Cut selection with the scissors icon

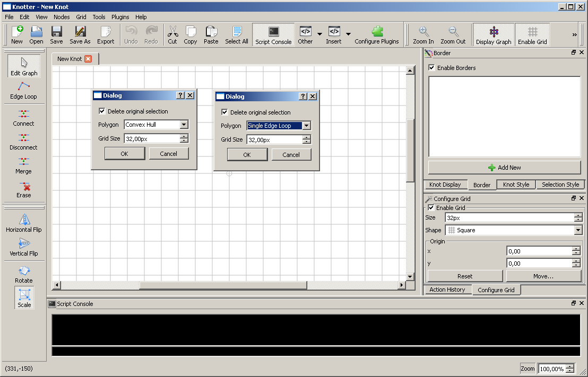click(x=172, y=35)
